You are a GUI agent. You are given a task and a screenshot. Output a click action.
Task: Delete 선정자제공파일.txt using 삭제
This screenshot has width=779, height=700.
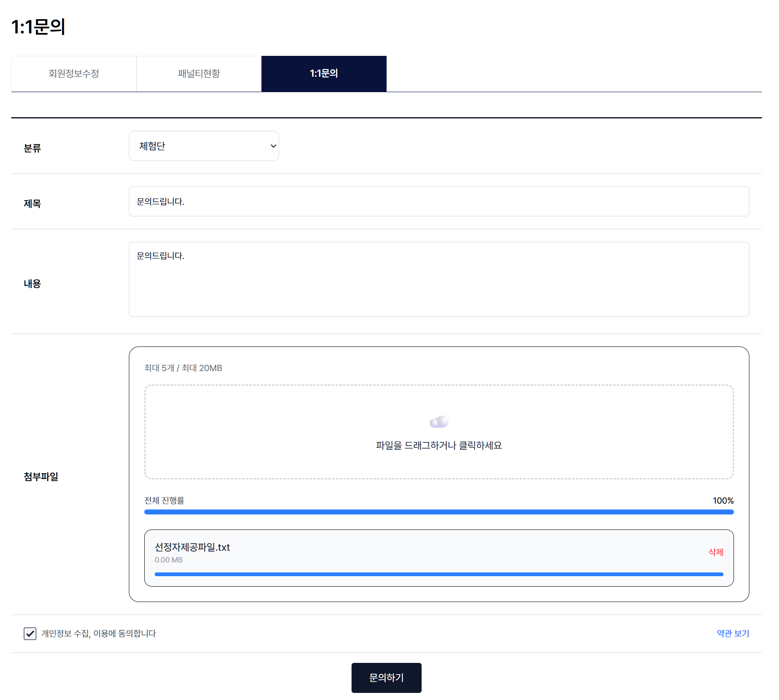click(x=716, y=552)
